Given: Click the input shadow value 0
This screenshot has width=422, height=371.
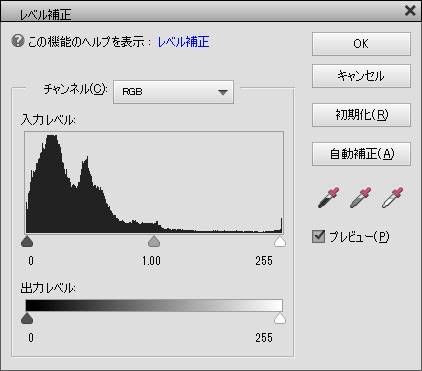Looking at the screenshot, I should tap(31, 260).
